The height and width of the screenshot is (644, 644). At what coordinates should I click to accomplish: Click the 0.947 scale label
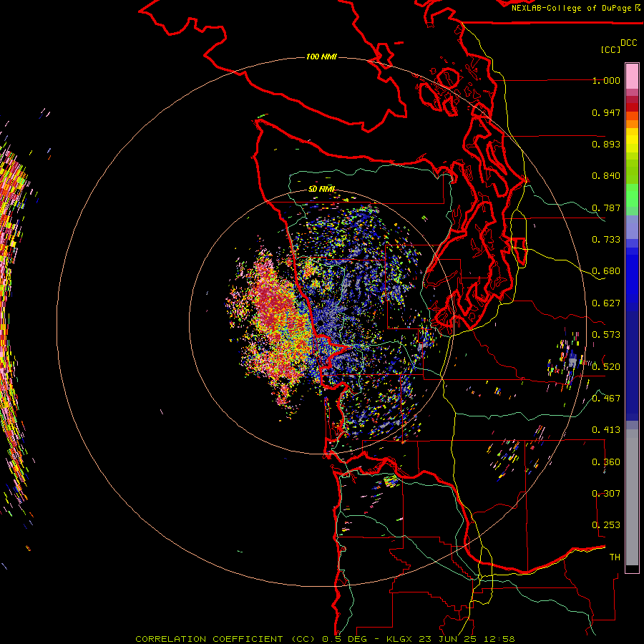606,112
